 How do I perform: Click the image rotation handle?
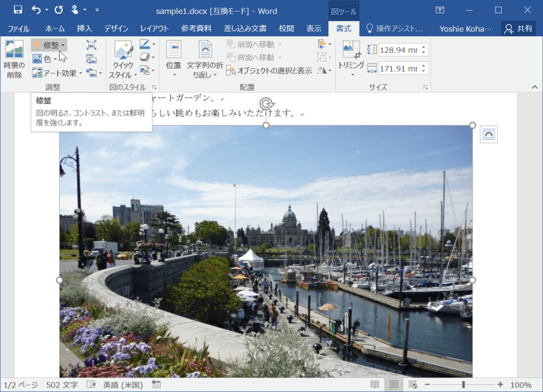click(x=266, y=103)
